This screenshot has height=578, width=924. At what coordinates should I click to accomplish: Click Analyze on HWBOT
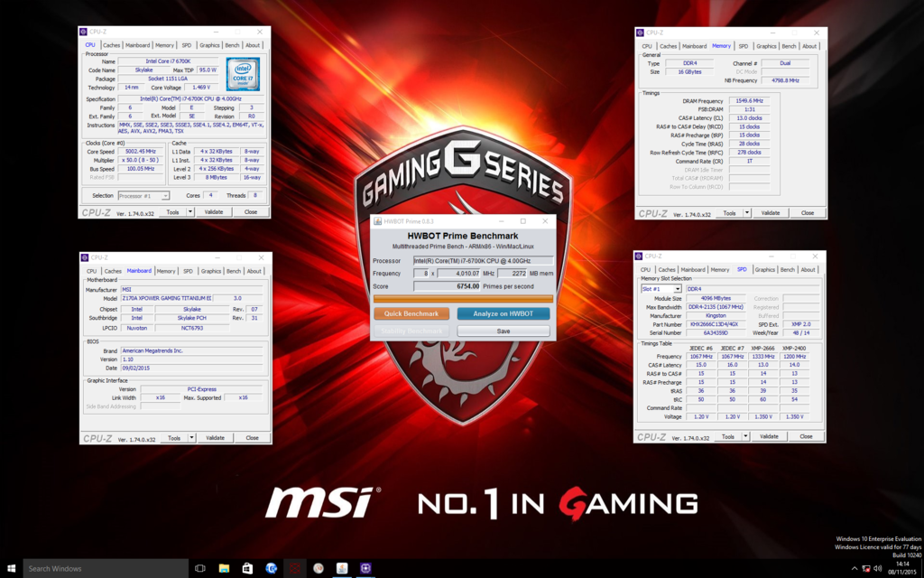click(504, 313)
